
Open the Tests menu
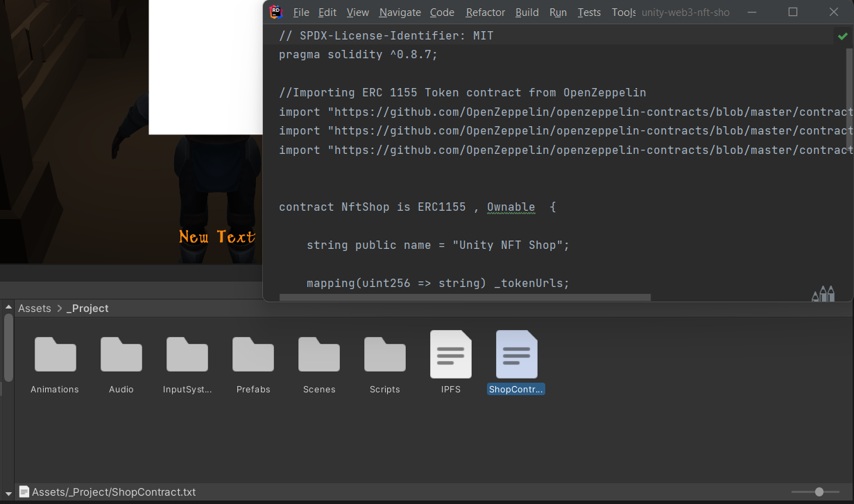[589, 12]
